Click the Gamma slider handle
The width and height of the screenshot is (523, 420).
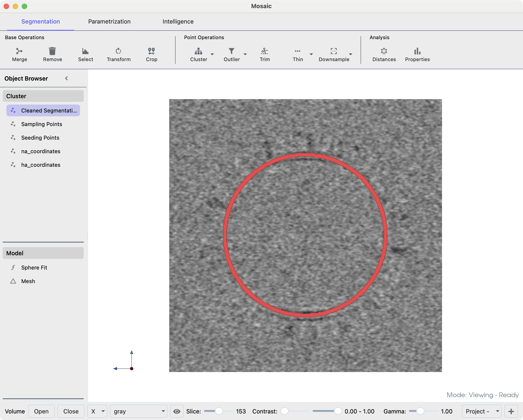coord(420,411)
